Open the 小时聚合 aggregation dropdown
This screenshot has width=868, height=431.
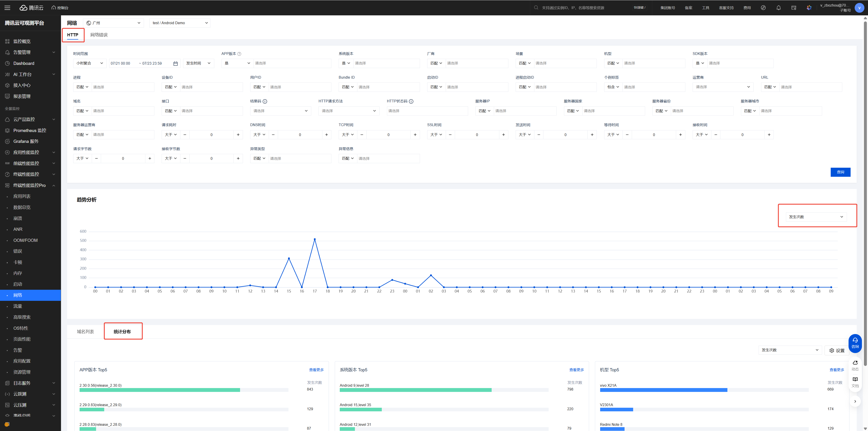89,63
